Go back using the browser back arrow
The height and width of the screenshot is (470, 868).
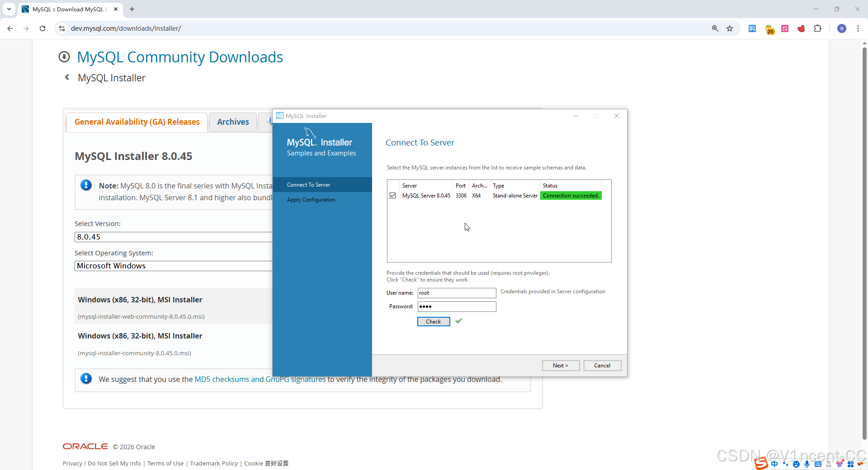(x=10, y=28)
